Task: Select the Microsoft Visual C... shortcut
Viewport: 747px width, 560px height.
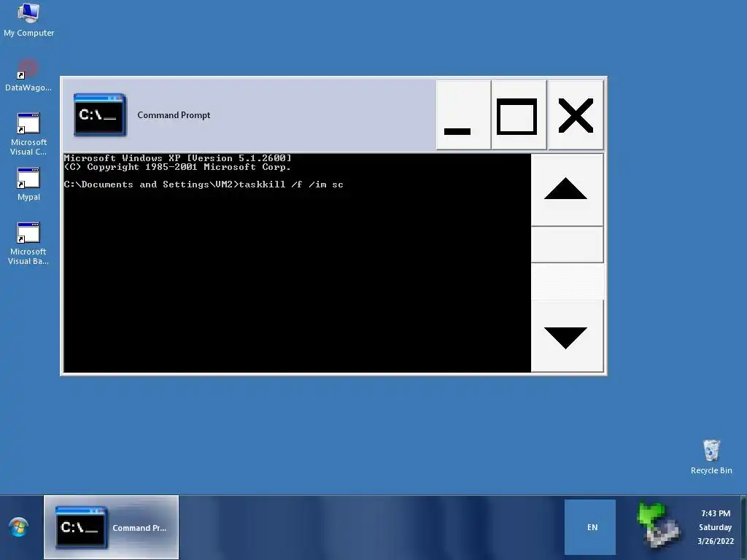Action: 28,134
